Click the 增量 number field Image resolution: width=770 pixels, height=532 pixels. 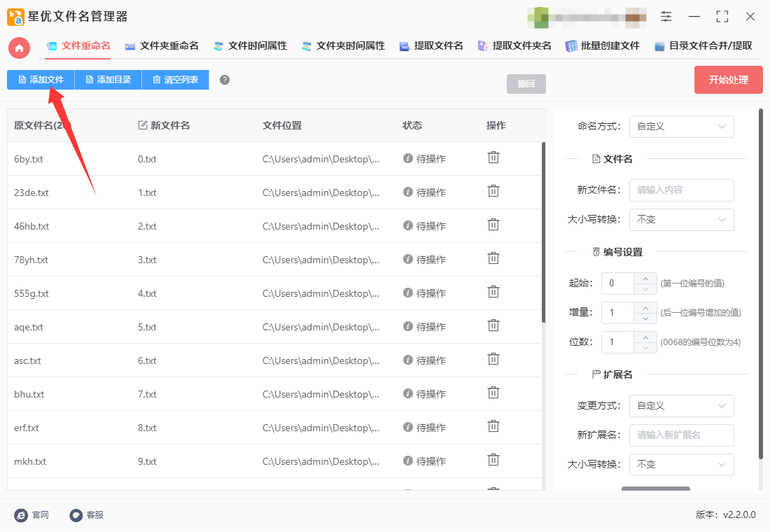click(618, 313)
